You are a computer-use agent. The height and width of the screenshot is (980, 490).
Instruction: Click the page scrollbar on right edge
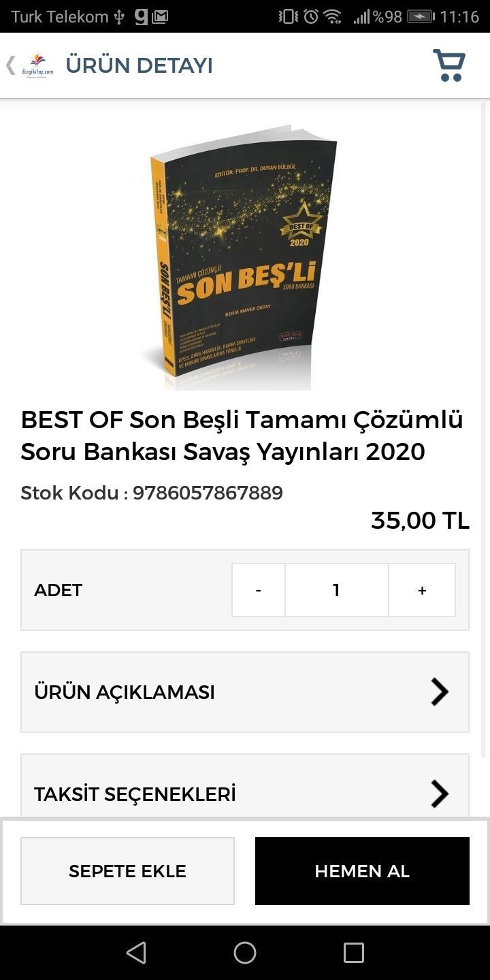point(484,429)
